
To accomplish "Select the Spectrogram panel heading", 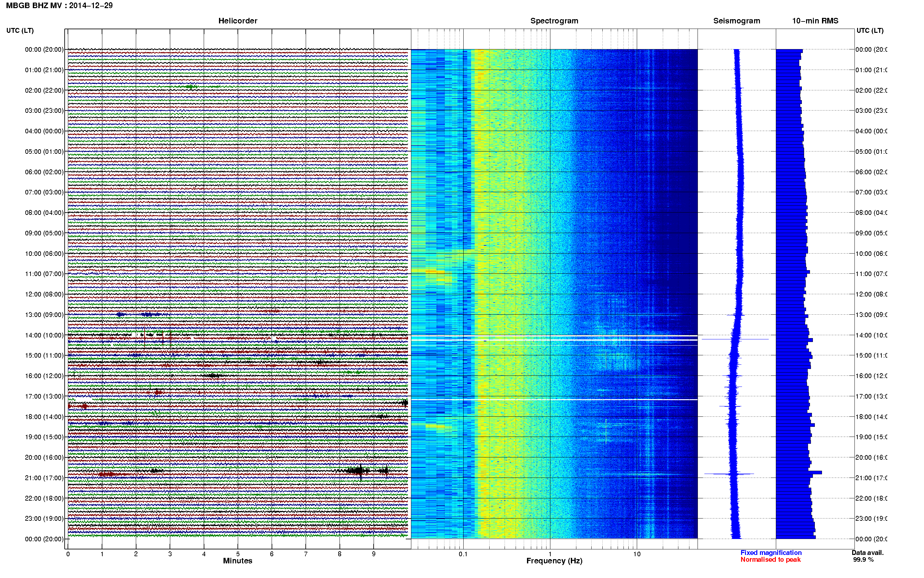I will point(554,21).
